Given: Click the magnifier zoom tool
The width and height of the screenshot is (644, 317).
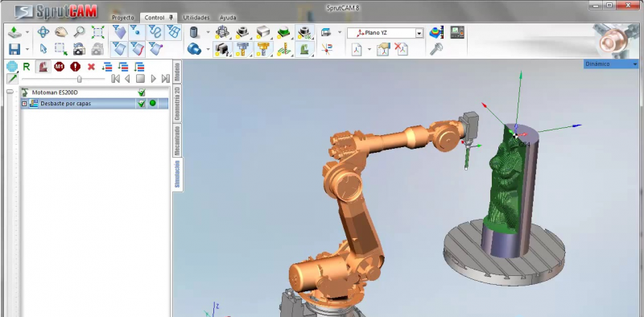Looking at the screenshot, I should point(79,32).
